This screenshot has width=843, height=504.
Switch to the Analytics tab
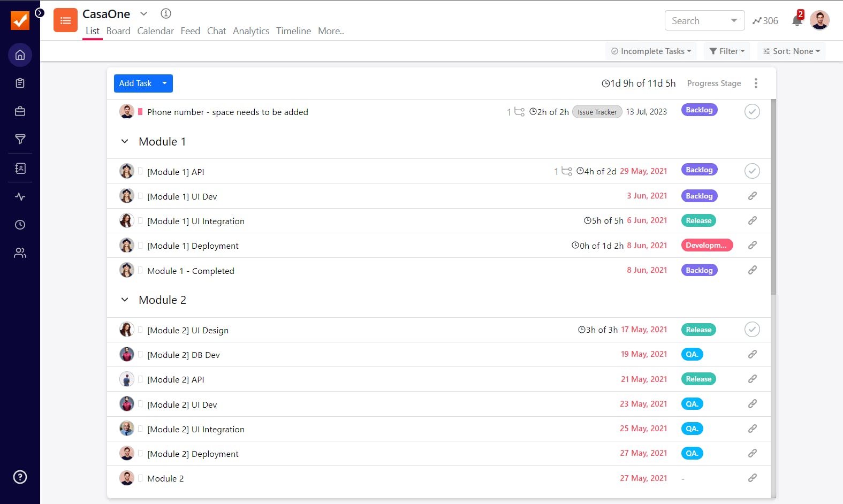[251, 31]
